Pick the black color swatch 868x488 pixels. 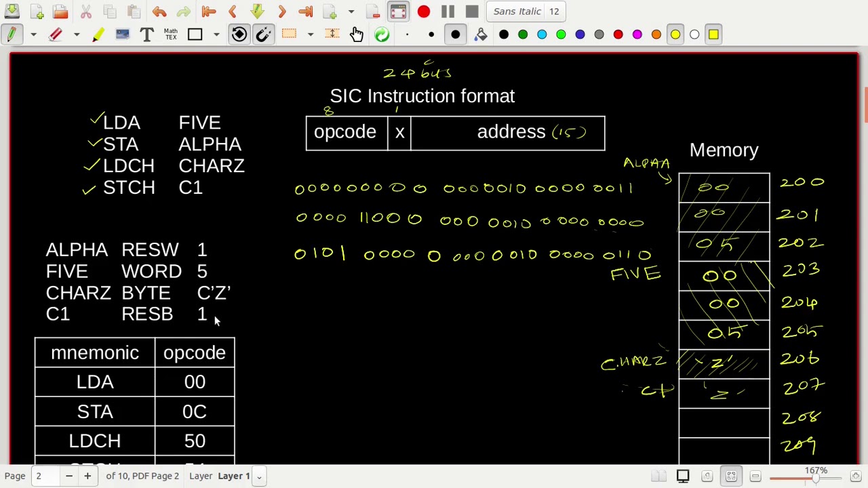504,35
